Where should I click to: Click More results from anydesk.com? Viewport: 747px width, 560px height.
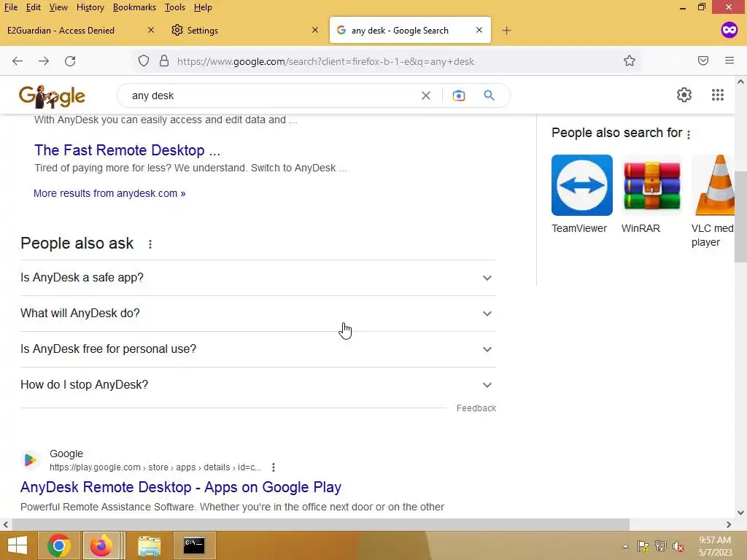coord(109,193)
